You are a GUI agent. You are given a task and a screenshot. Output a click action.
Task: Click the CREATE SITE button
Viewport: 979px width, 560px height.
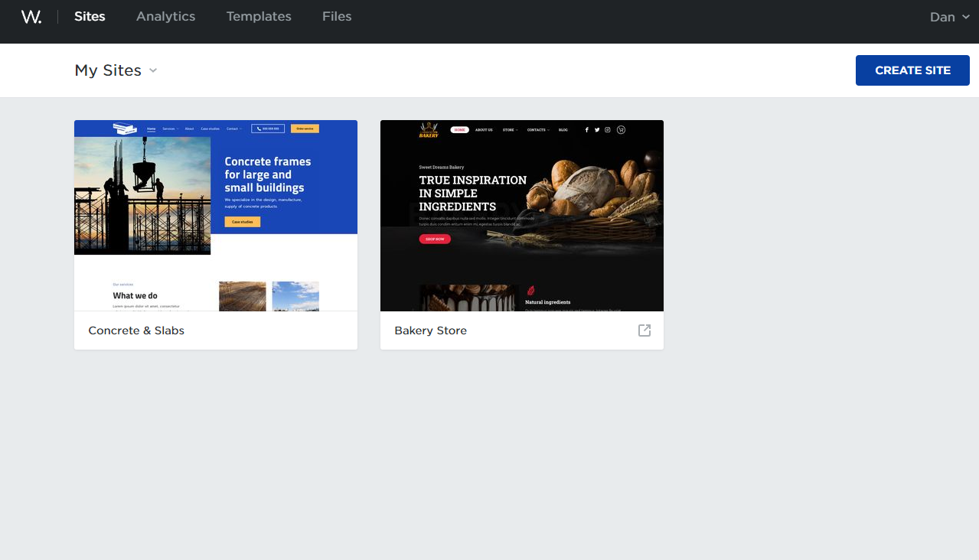[912, 70]
